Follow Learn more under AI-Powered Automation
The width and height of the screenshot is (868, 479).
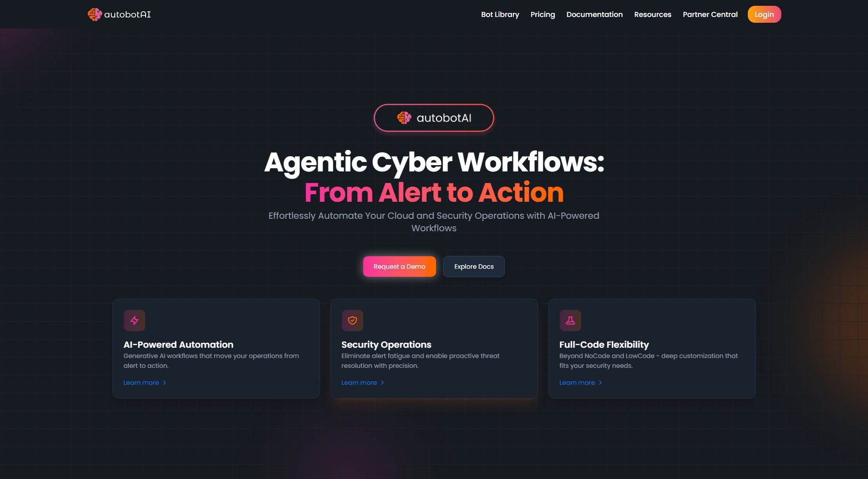pos(141,383)
